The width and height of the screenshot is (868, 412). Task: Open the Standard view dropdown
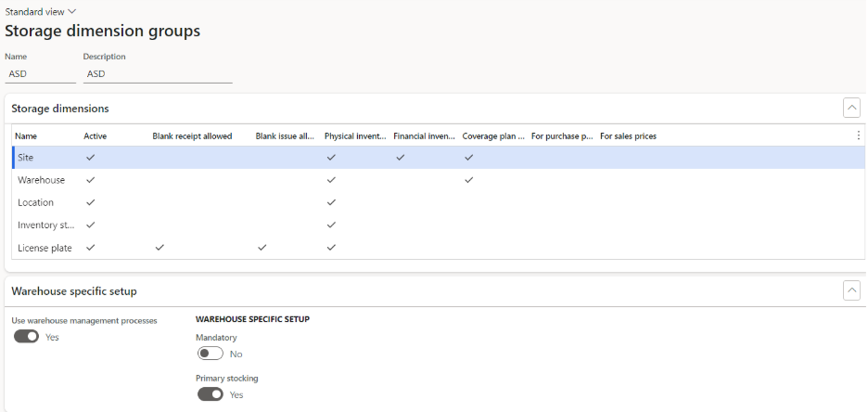tap(41, 11)
